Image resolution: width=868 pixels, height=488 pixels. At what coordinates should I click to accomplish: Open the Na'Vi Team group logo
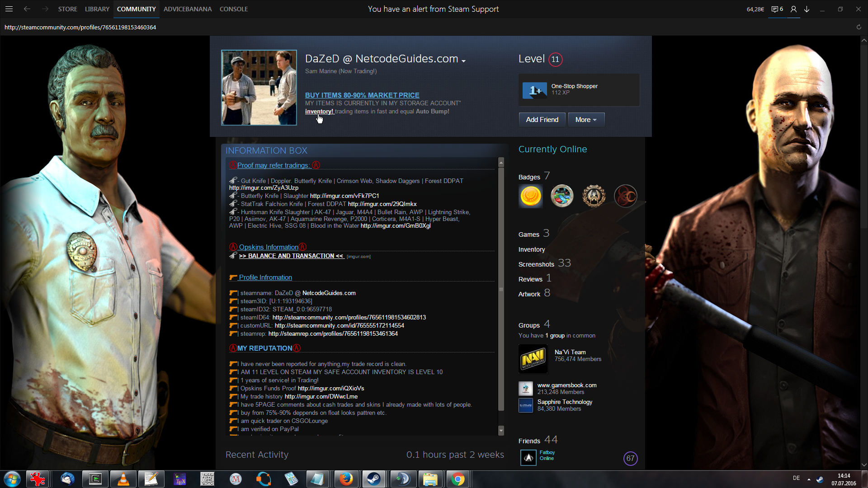click(533, 359)
